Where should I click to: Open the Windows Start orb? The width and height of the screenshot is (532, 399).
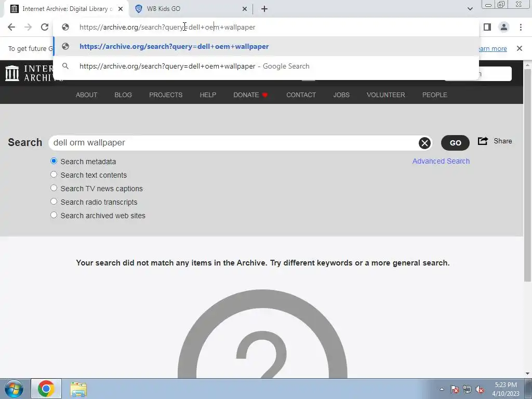pos(14,389)
